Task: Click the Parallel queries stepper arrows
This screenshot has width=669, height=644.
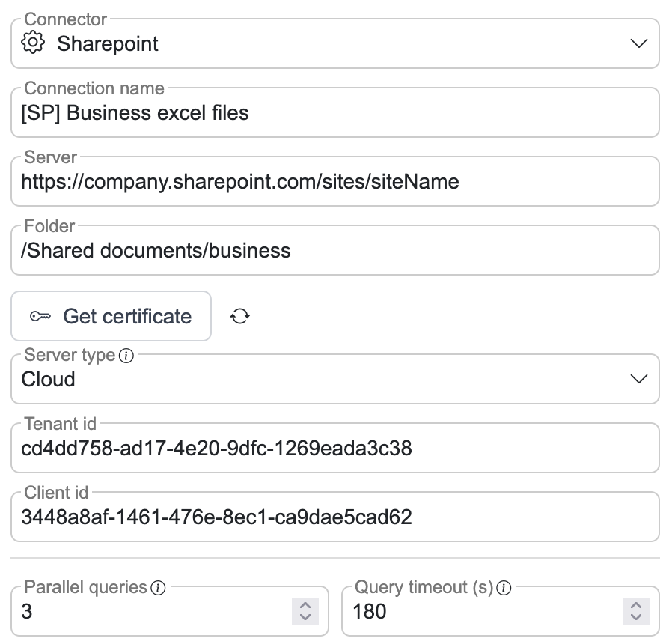Action: point(305,611)
